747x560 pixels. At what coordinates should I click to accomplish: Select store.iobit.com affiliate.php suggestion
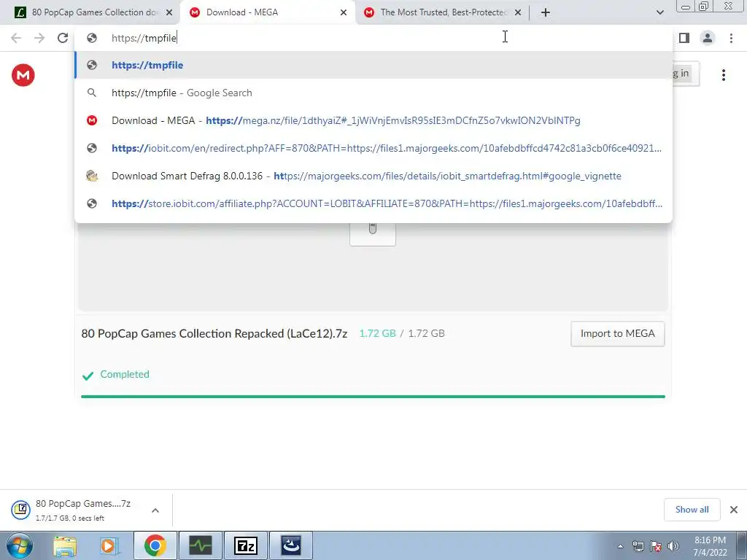373,203
